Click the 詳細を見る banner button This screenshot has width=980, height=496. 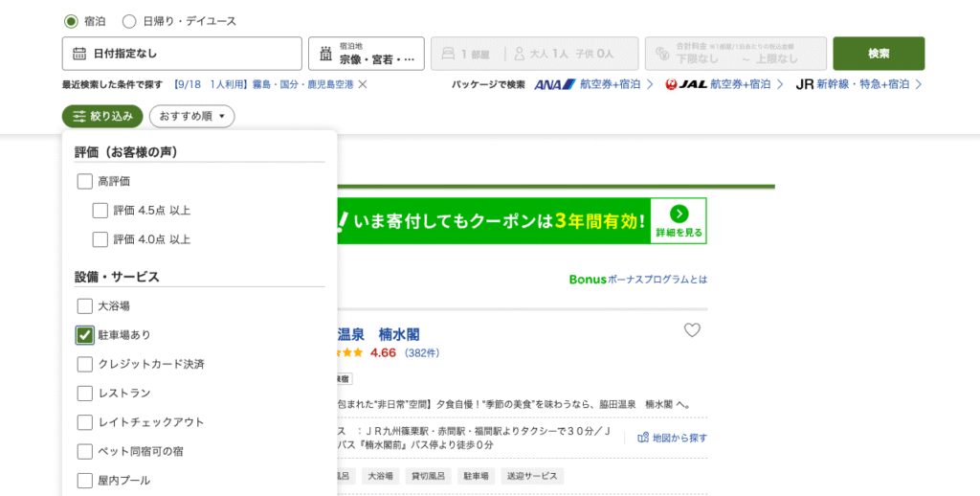[x=679, y=221]
